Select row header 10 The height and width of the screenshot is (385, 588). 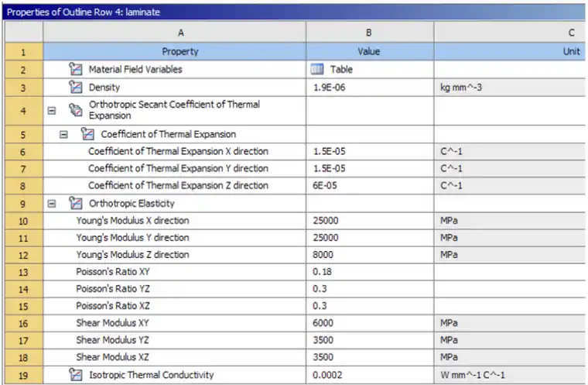[x=23, y=222]
